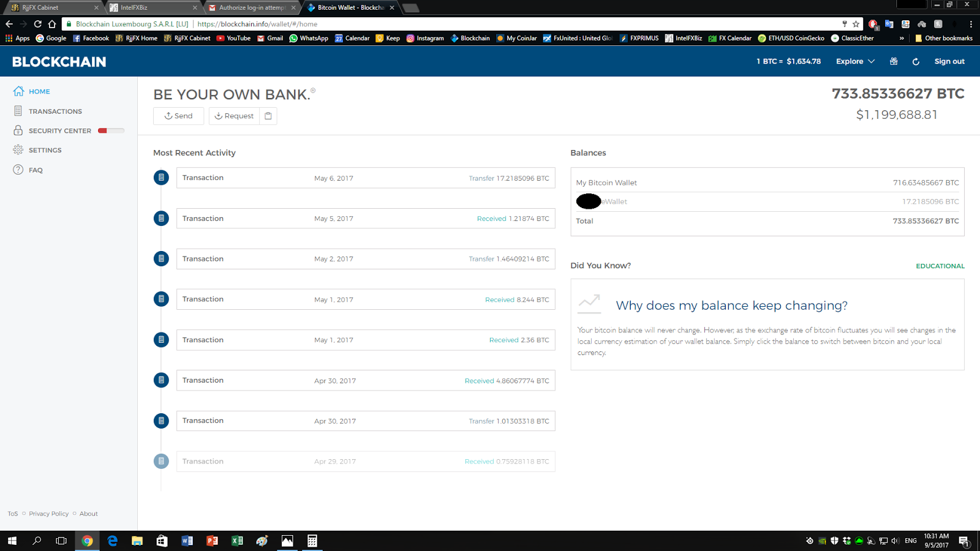This screenshot has height=551, width=980.
Task: Click the saved password key icon
Action: [845, 24]
